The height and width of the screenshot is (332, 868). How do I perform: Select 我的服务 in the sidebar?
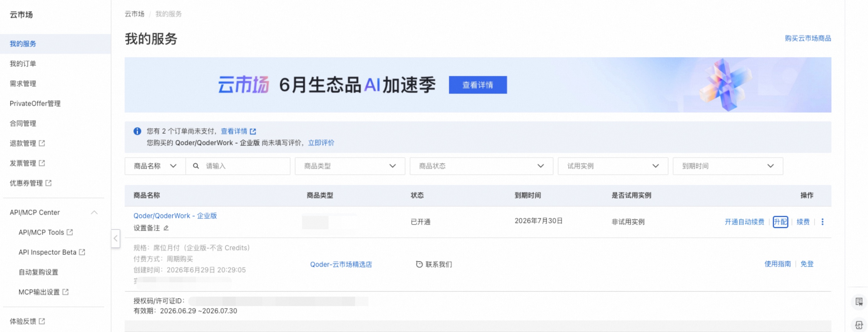click(56, 44)
